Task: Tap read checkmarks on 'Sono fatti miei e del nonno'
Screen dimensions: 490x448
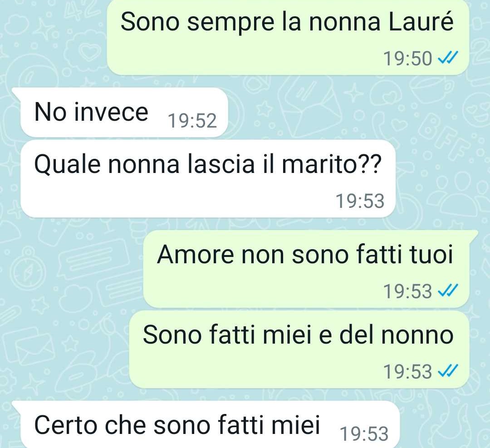Action: [448, 371]
